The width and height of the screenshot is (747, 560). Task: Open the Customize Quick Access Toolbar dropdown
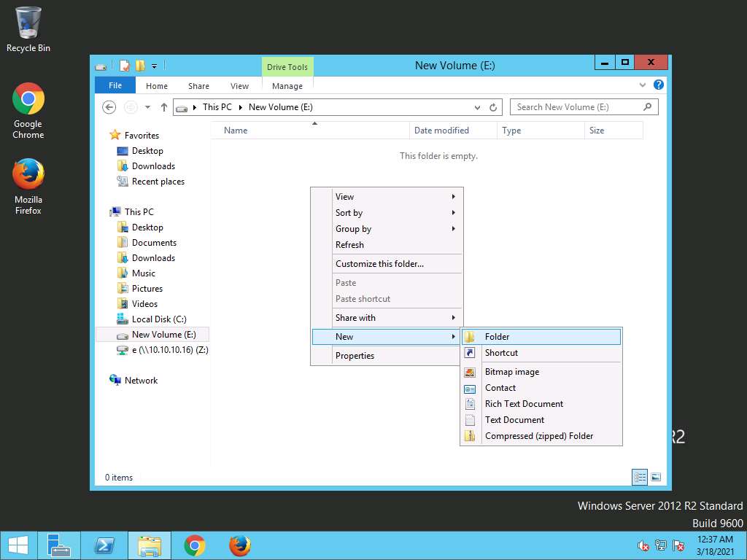tap(155, 66)
